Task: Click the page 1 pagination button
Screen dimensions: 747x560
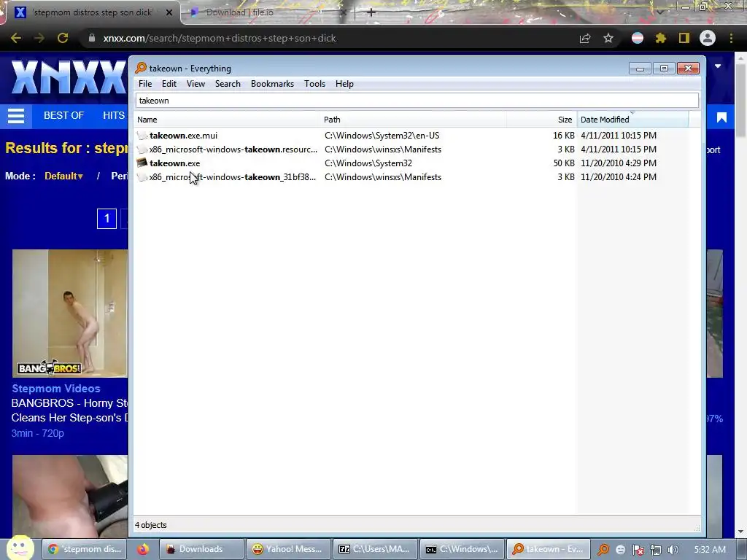Action: point(107,219)
